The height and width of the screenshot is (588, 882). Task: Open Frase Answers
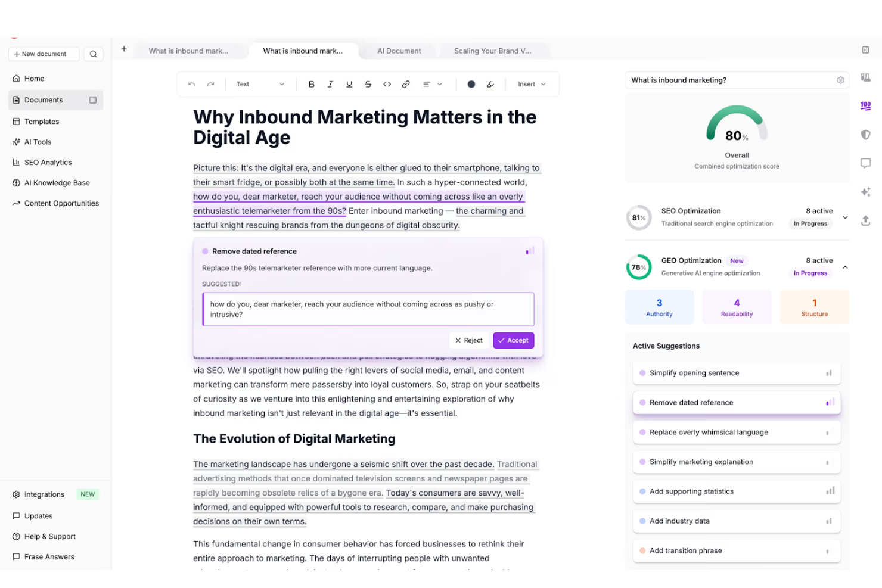[x=55, y=557]
